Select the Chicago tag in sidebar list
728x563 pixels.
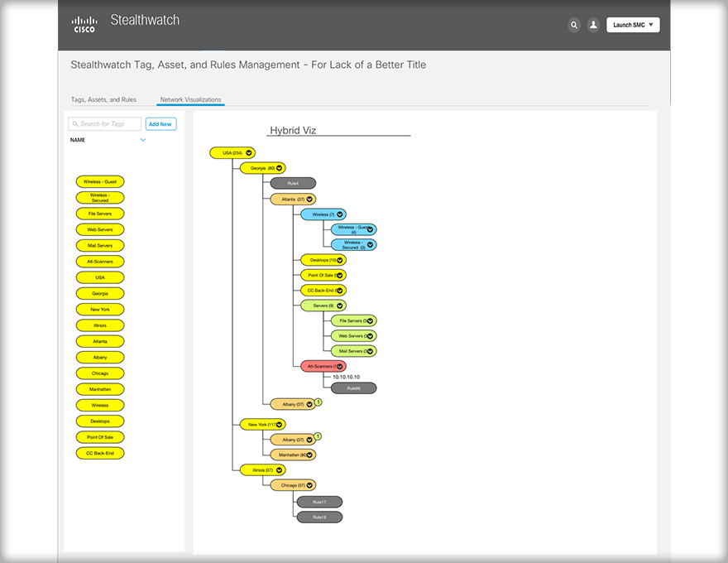100,373
